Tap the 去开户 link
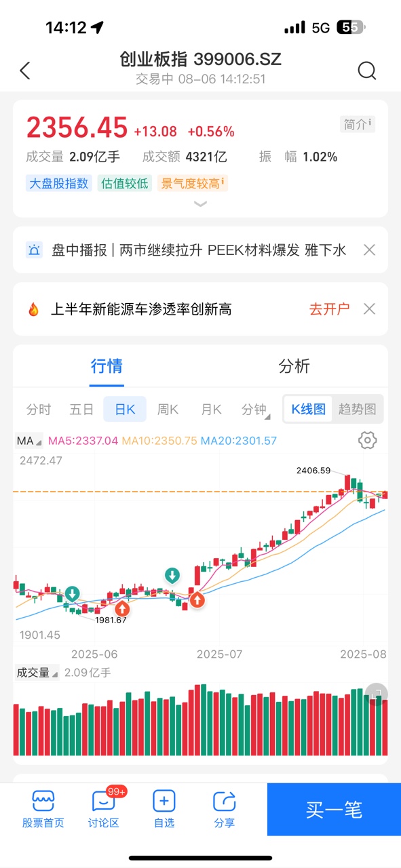The width and height of the screenshot is (401, 868). [329, 309]
